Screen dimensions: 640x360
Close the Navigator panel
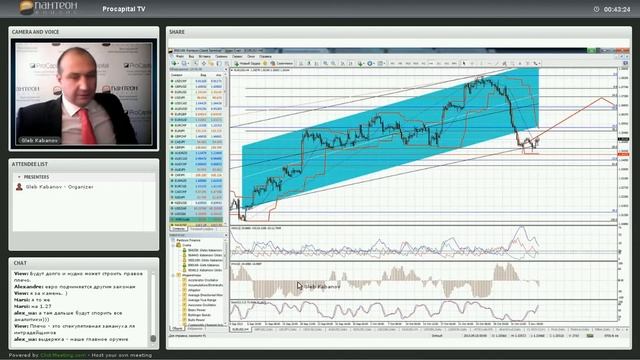226,235
